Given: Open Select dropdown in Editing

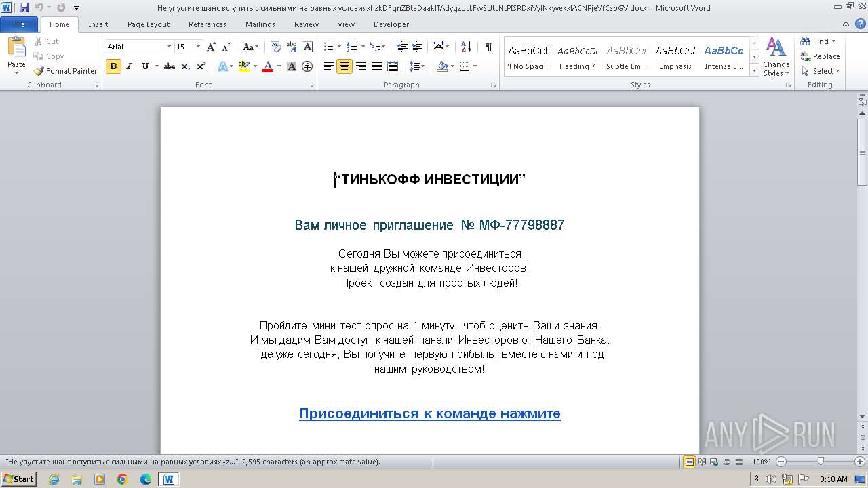Looking at the screenshot, I should pos(821,71).
